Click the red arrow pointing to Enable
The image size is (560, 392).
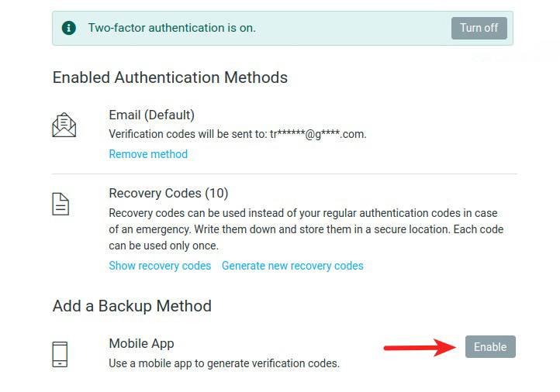coord(420,348)
